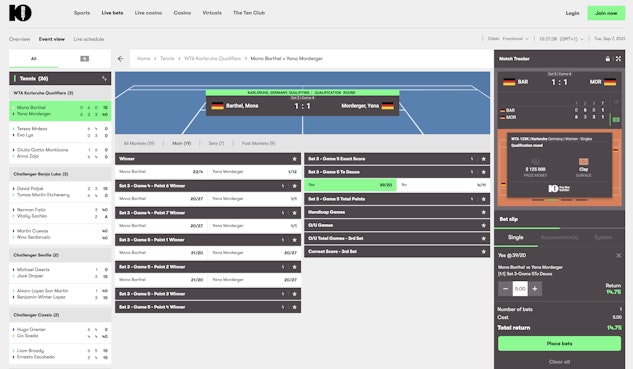This screenshot has width=633, height=369.
Task: Click the Clear all link
Action: point(559,362)
